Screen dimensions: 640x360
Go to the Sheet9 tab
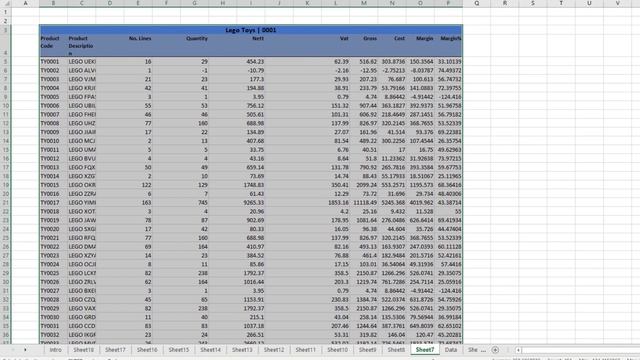pyautogui.click(x=368, y=350)
